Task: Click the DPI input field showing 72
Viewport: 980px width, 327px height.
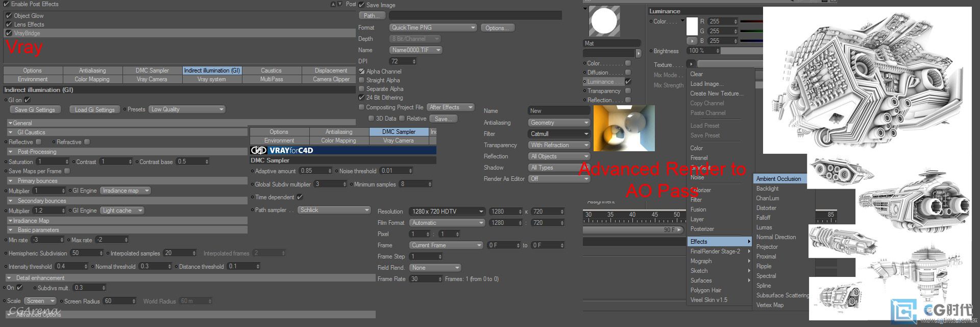Action: (x=403, y=61)
